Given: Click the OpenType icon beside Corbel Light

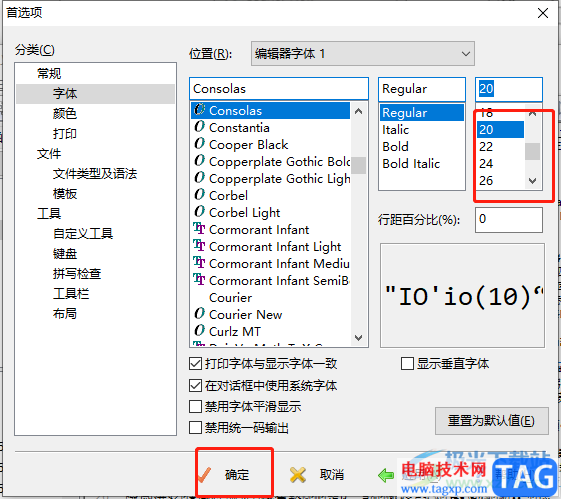Looking at the screenshot, I should pos(199,211).
